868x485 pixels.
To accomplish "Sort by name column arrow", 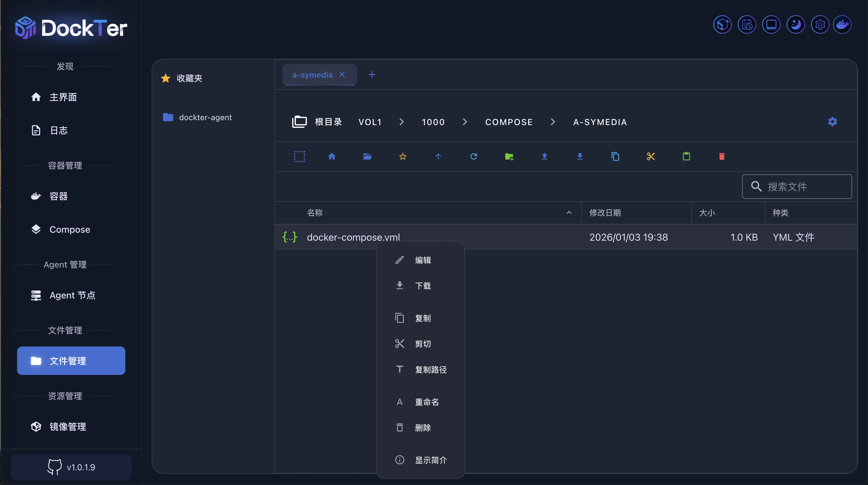I will point(569,213).
